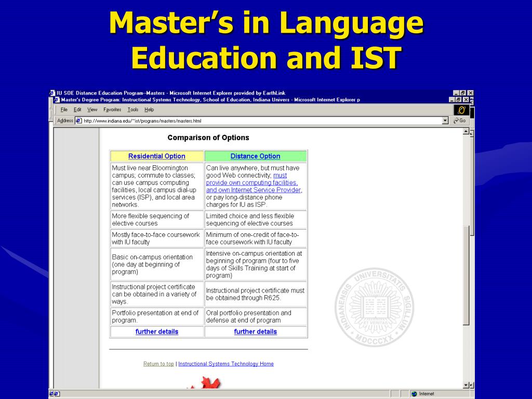Click 'More flexible sequencing of elective courses' cell
Image resolution: width=532 pixels, height=399 pixels.
(x=157, y=220)
